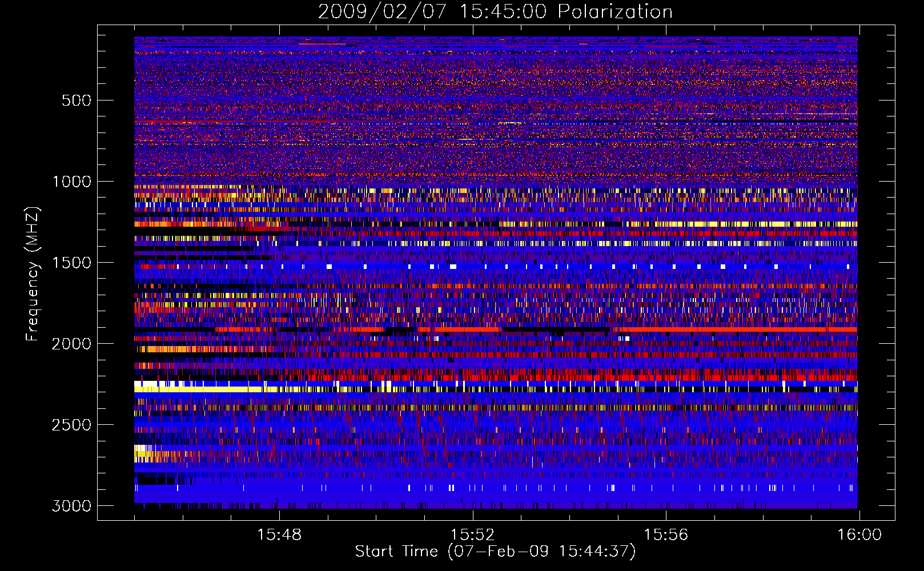The image size is (924, 571).
Task: Click the 2000 frequency tick label
Action: pyautogui.click(x=71, y=344)
